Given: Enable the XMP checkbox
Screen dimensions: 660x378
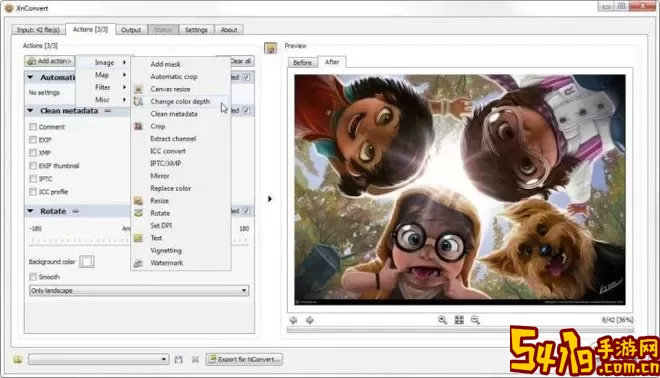Looking at the screenshot, I should point(33,153).
